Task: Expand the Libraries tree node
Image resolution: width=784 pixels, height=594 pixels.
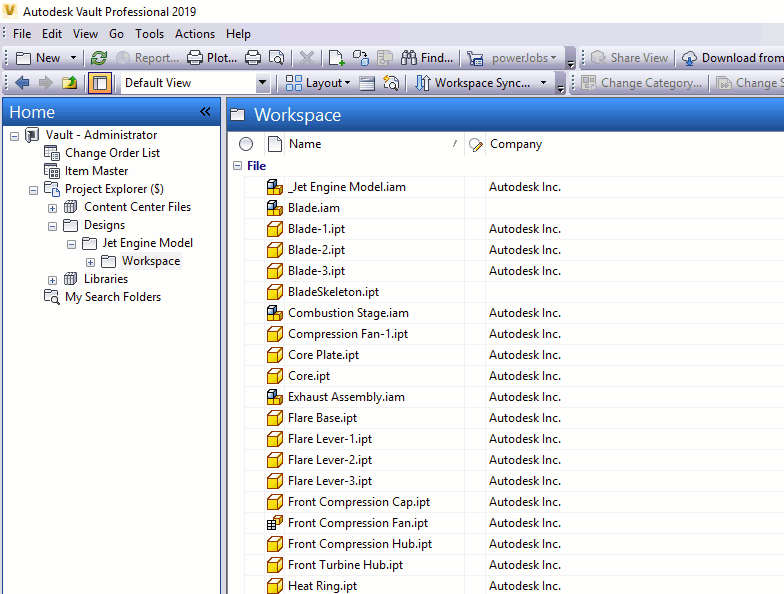Action: tap(53, 280)
